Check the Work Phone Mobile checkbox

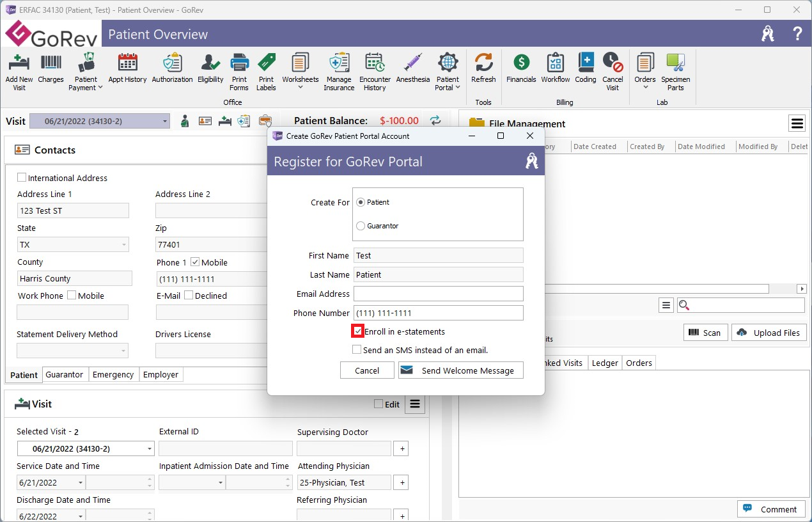72,296
